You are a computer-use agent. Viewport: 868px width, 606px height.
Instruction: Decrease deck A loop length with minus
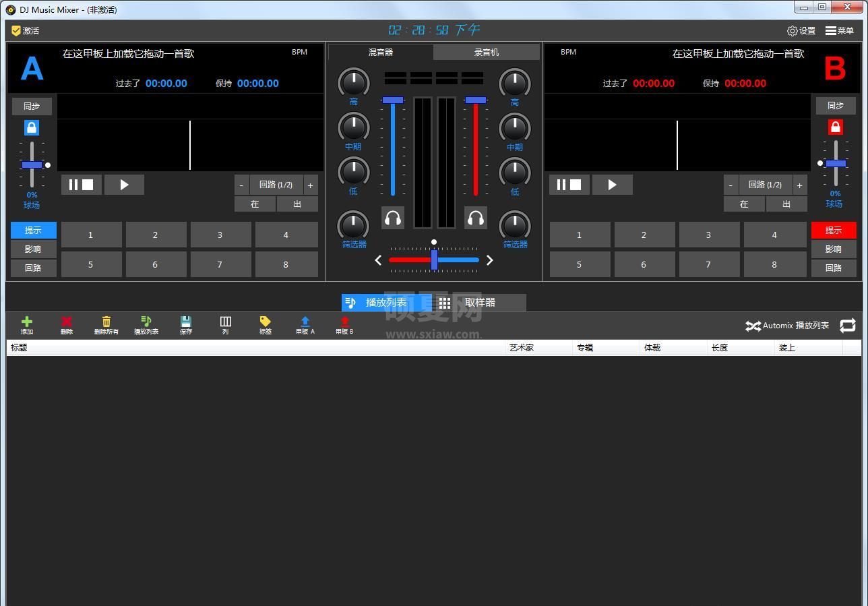[242, 185]
